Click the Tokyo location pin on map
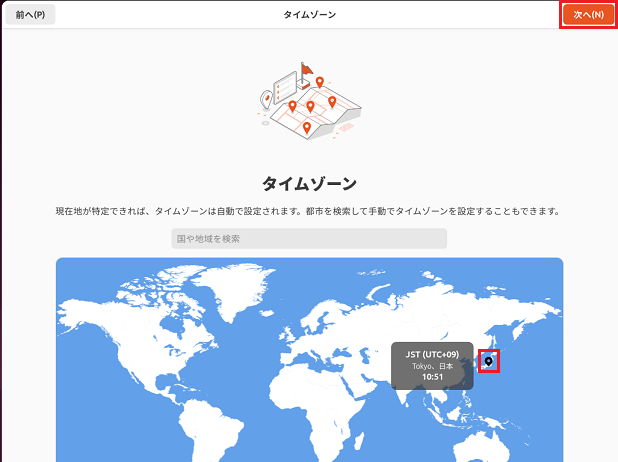Image resolution: width=618 pixels, height=462 pixels. [488, 361]
